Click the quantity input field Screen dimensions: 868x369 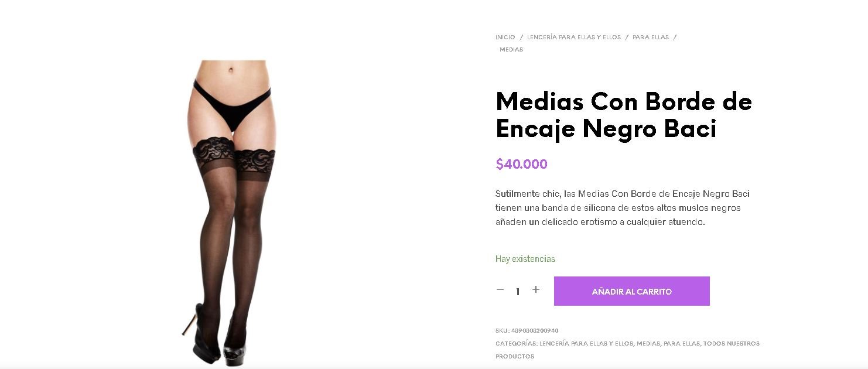pyautogui.click(x=518, y=291)
